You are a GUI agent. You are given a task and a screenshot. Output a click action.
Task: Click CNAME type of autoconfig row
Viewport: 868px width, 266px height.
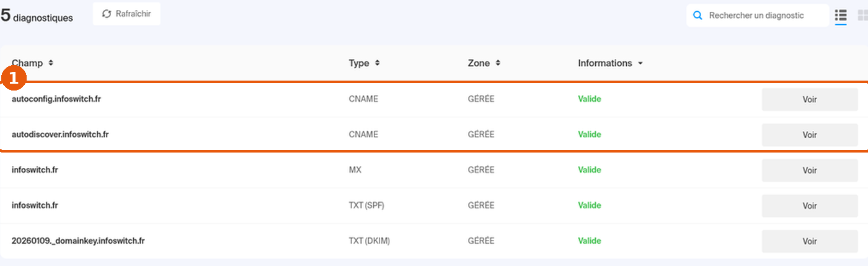(x=363, y=99)
